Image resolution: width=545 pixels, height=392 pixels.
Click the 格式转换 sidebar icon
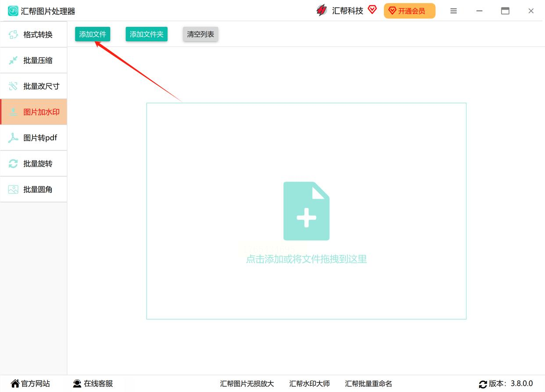coord(14,35)
